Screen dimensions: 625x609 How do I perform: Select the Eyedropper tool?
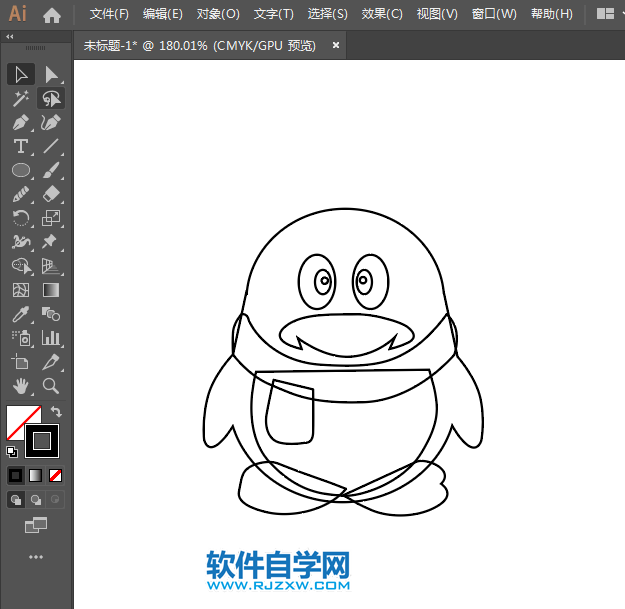pyautogui.click(x=21, y=314)
